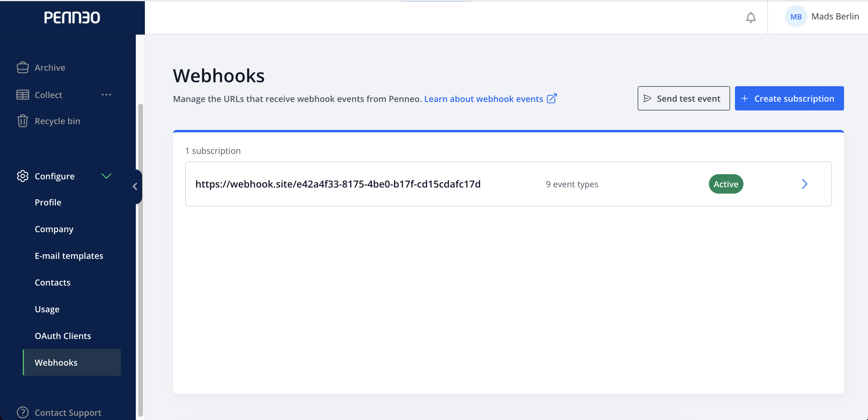Collapse the Configure section chevron
The image size is (868, 420).
click(106, 176)
